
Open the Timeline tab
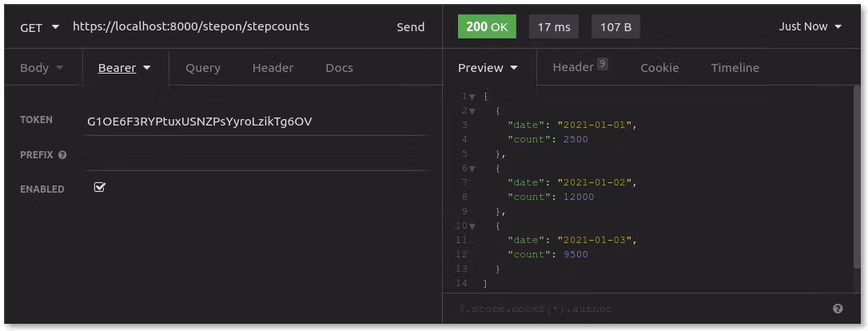(x=735, y=68)
